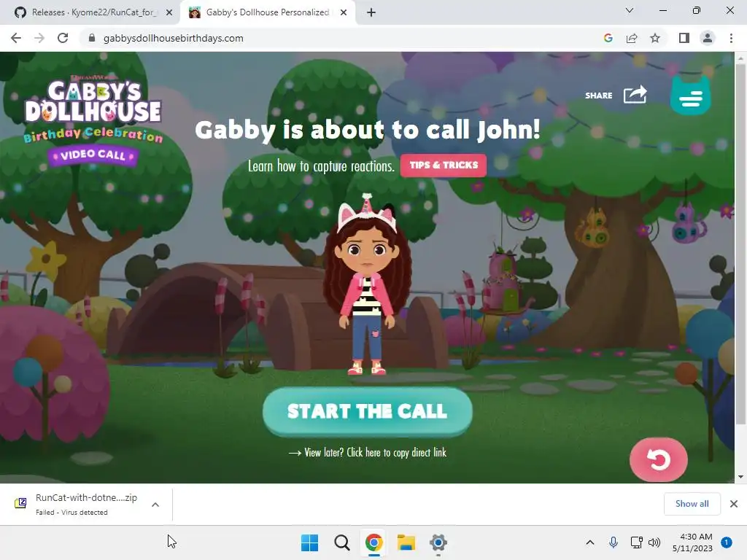Open TIPS & TRICKS

(444, 166)
